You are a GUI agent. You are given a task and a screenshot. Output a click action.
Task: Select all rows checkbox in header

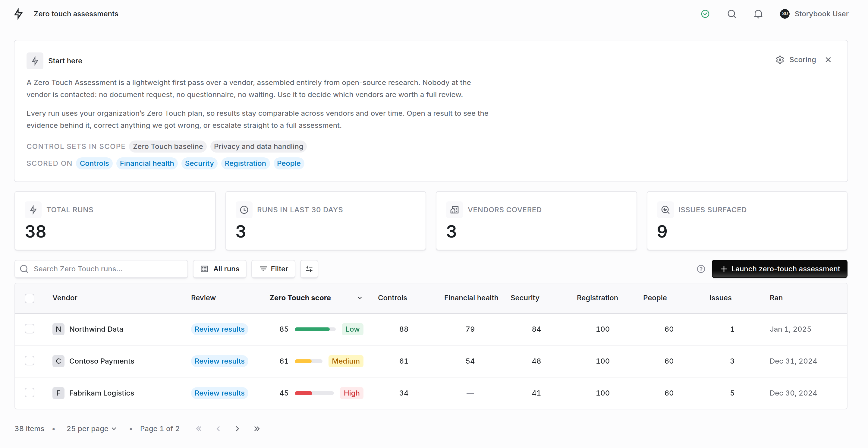[30, 298]
